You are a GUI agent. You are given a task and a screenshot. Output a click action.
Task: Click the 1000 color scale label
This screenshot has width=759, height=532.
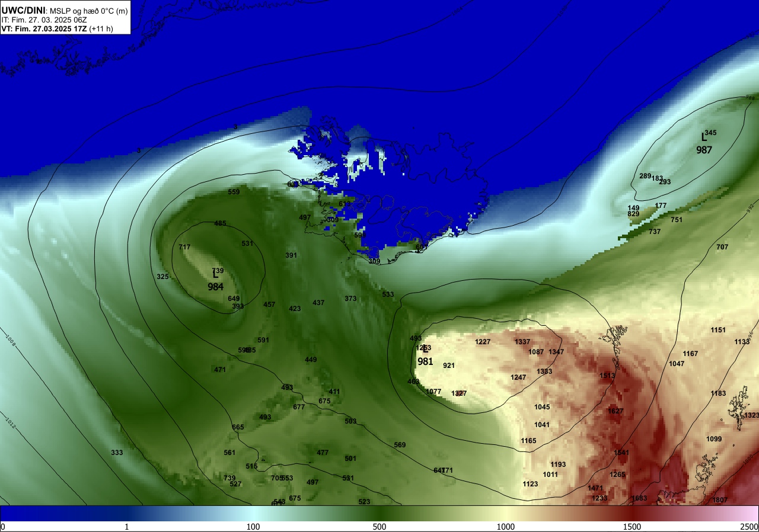click(506, 527)
